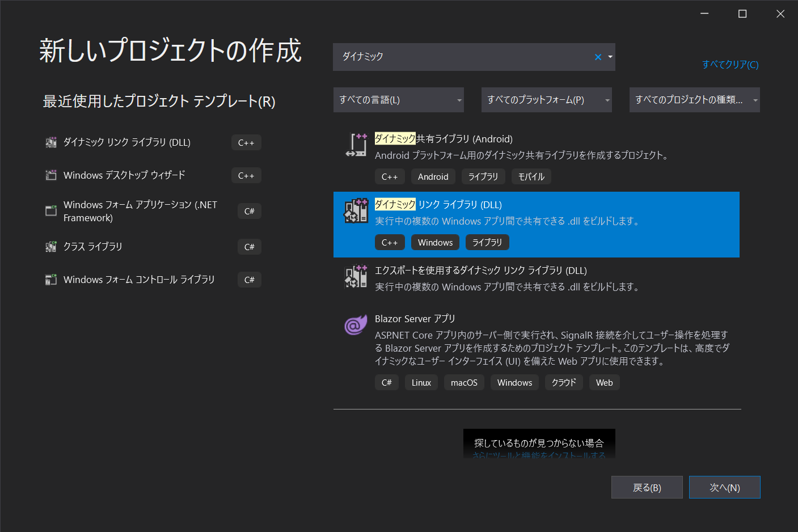Click the エクスポートを使用するダイナミック リンク ライブラリ icon
This screenshot has width=798, height=532.
(x=356, y=277)
